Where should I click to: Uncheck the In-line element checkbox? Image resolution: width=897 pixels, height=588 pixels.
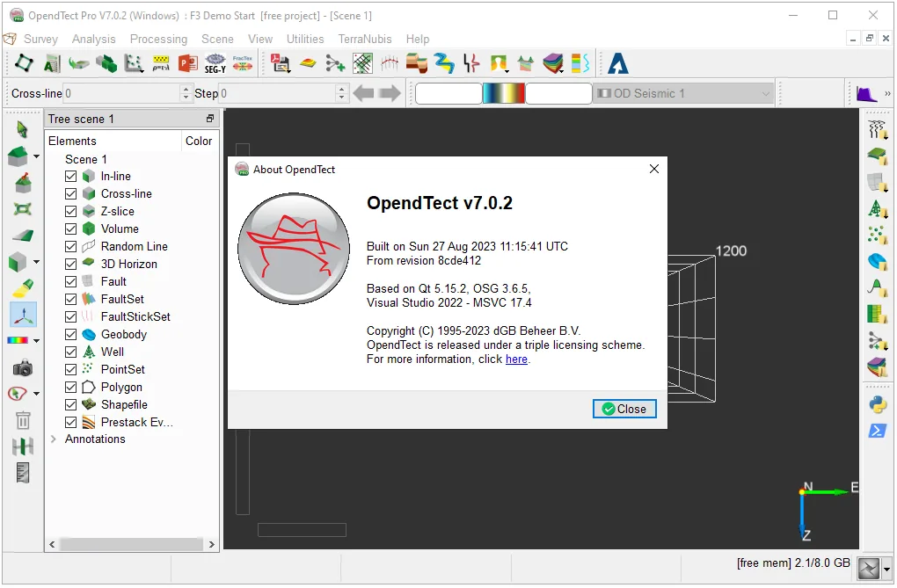click(71, 176)
